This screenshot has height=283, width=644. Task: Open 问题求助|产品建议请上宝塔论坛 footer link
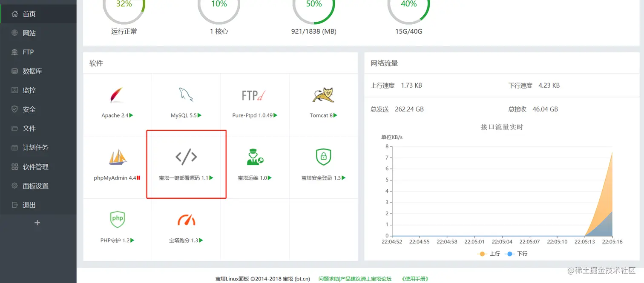355,279
